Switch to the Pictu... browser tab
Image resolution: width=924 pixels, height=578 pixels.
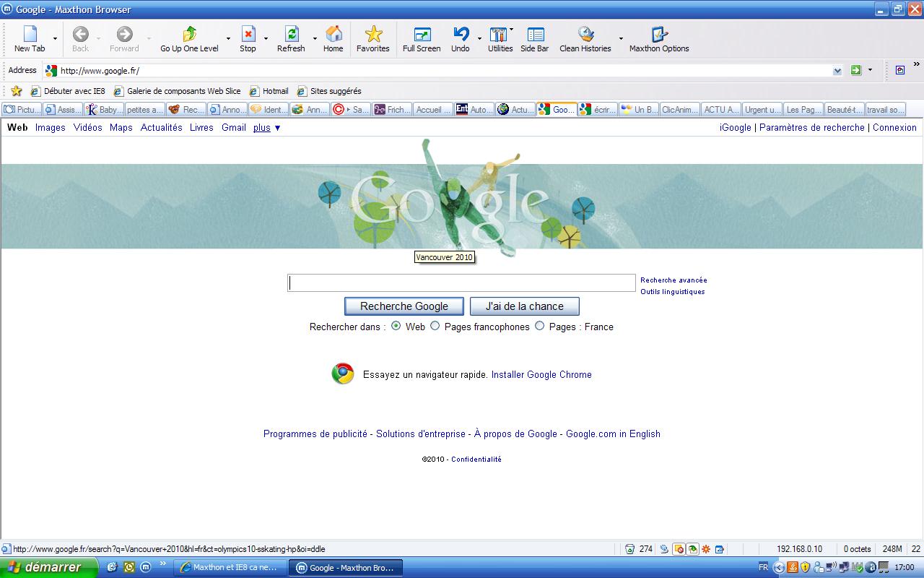click(22, 110)
